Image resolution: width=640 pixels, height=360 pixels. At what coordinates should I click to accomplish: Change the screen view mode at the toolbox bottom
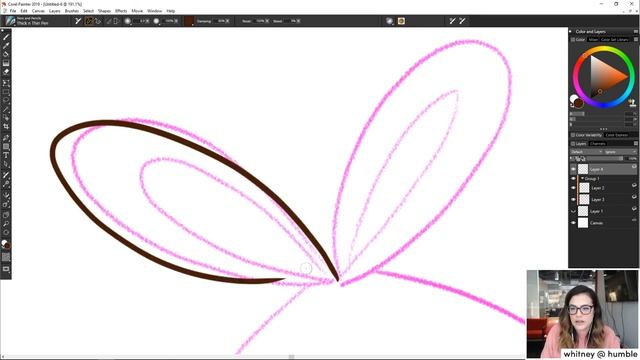point(6,269)
